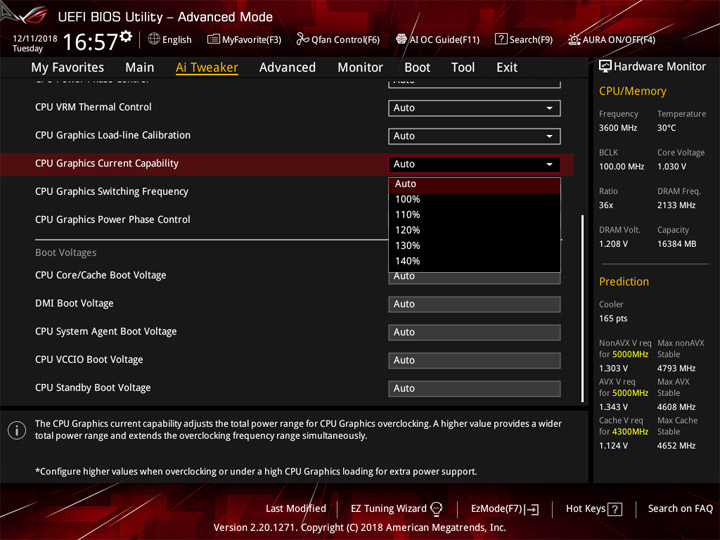Click the Hot Keys question mark icon
The image size is (720, 540).
615,509
